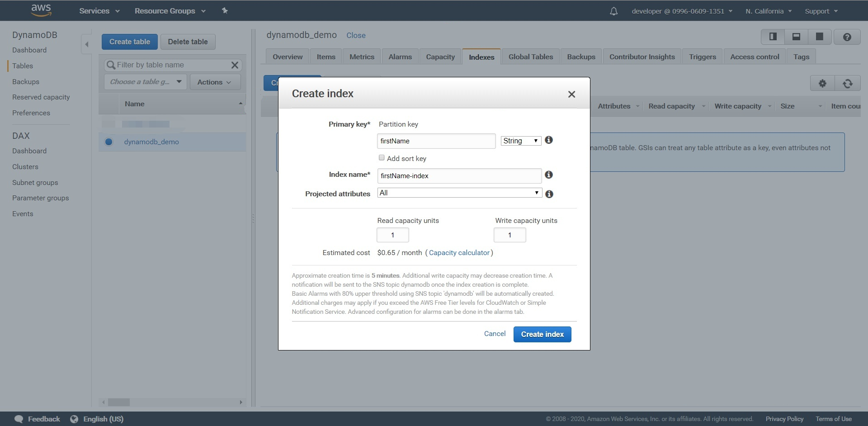
Task: Click the partition key firstName field
Action: point(436,141)
